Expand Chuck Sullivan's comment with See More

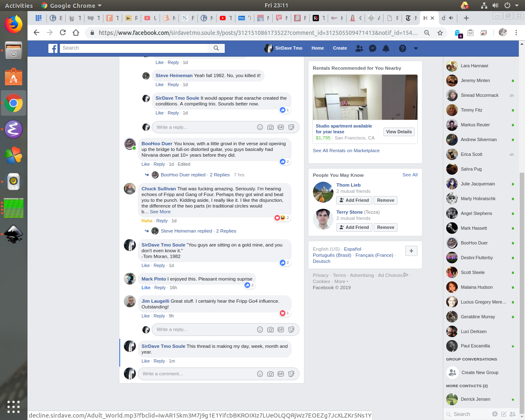click(160, 212)
